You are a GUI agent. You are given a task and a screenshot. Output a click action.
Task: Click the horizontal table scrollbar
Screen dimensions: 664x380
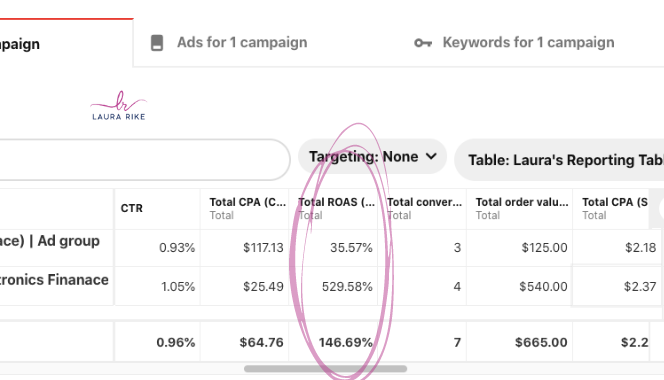[x=325, y=369]
